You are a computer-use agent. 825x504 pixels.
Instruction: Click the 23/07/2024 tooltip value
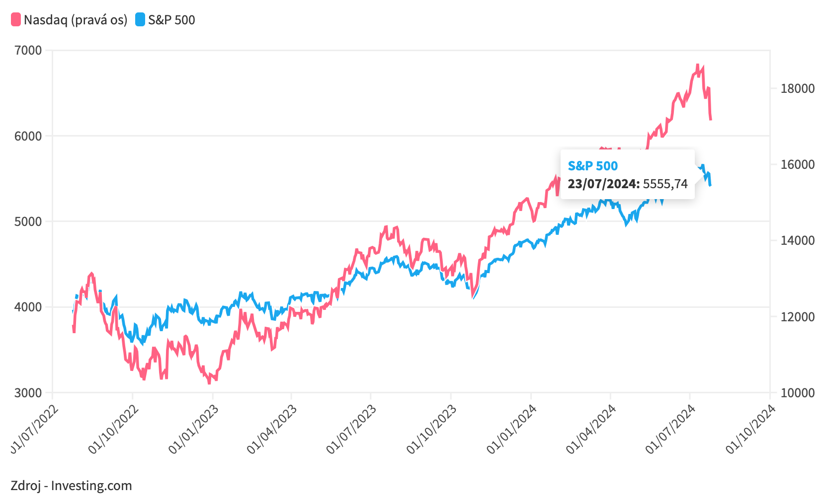pyautogui.click(x=628, y=184)
